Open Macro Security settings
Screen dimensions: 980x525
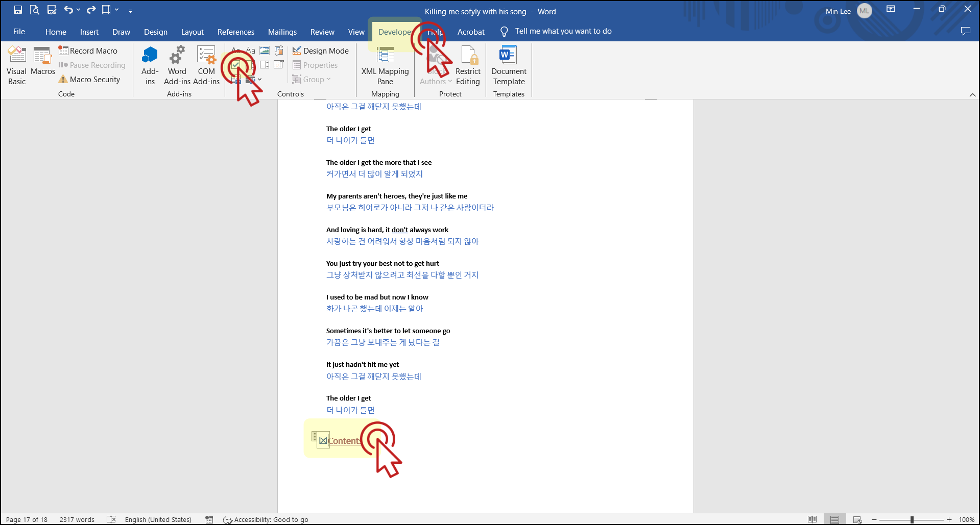click(x=89, y=79)
